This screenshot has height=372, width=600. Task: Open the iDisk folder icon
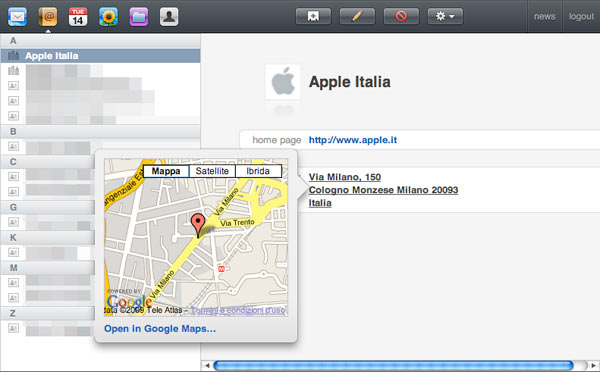coord(139,17)
